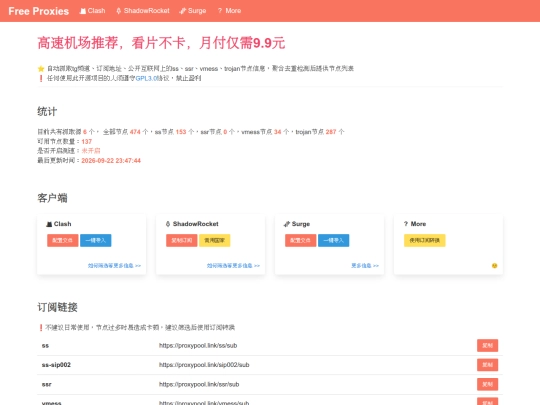Open More menu in the navbar
540x405 pixels.
229,11
